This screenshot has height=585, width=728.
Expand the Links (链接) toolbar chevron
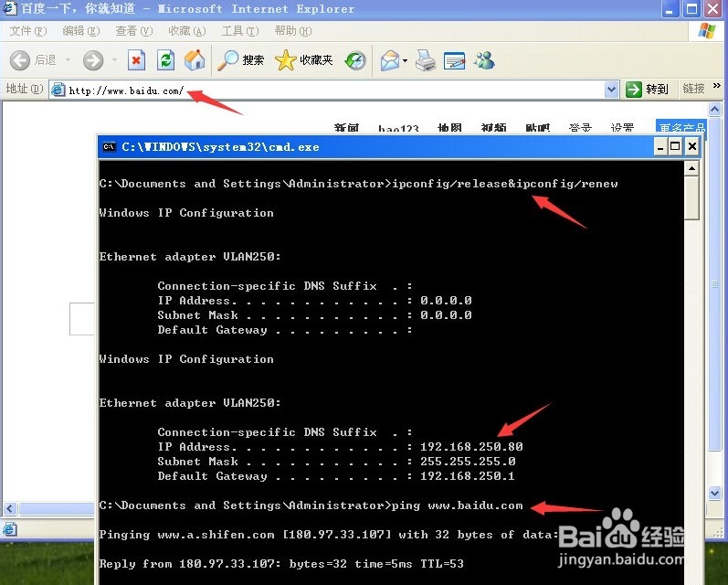pyautogui.click(x=717, y=86)
